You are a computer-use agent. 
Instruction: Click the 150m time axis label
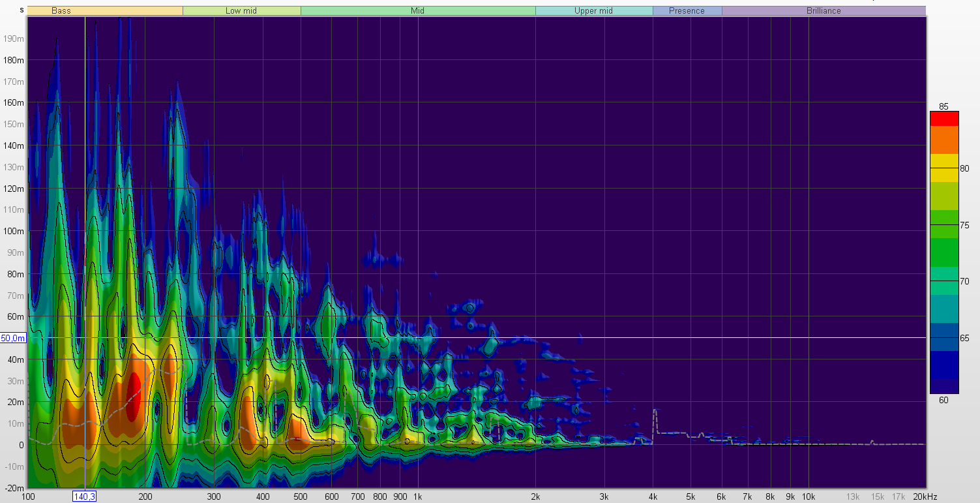pos(14,124)
